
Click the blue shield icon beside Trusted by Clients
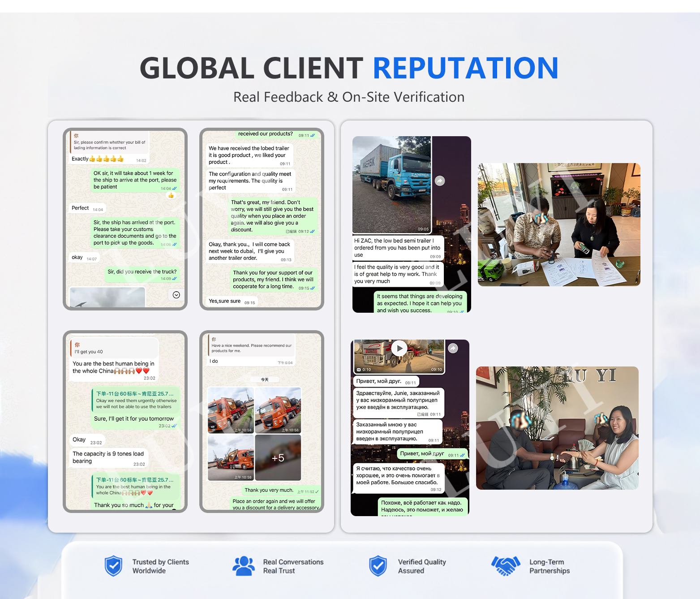point(113,566)
